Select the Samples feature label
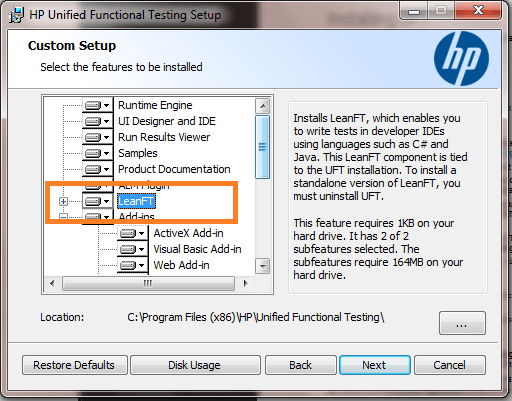Image resolution: width=512 pixels, height=401 pixels. (x=138, y=153)
